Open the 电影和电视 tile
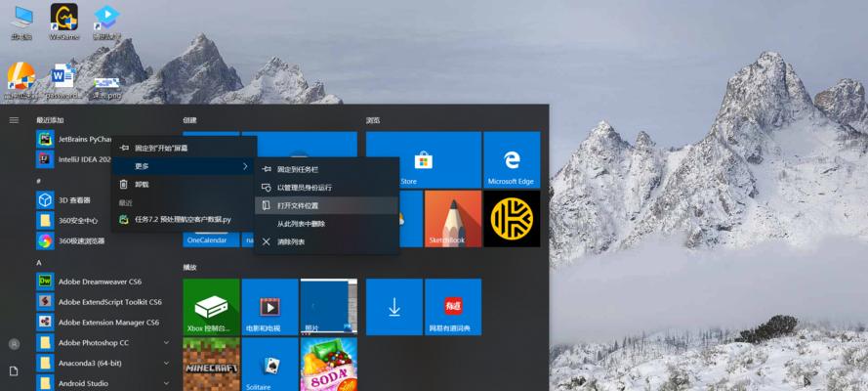 (269, 307)
